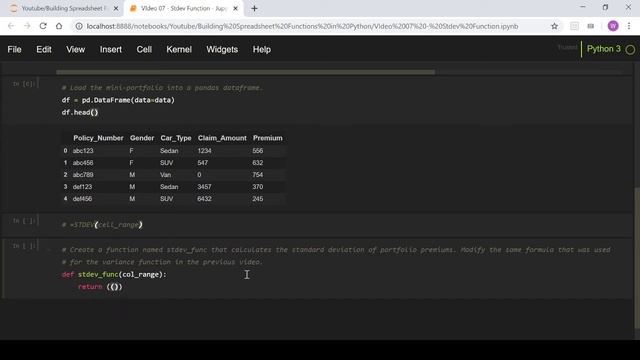Click the Policy_Number column header
The width and height of the screenshot is (640, 360).
(98, 138)
